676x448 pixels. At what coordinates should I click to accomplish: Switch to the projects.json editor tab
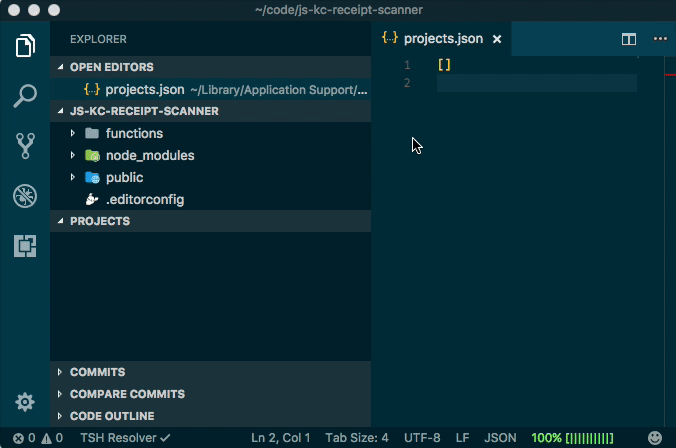[x=441, y=39]
